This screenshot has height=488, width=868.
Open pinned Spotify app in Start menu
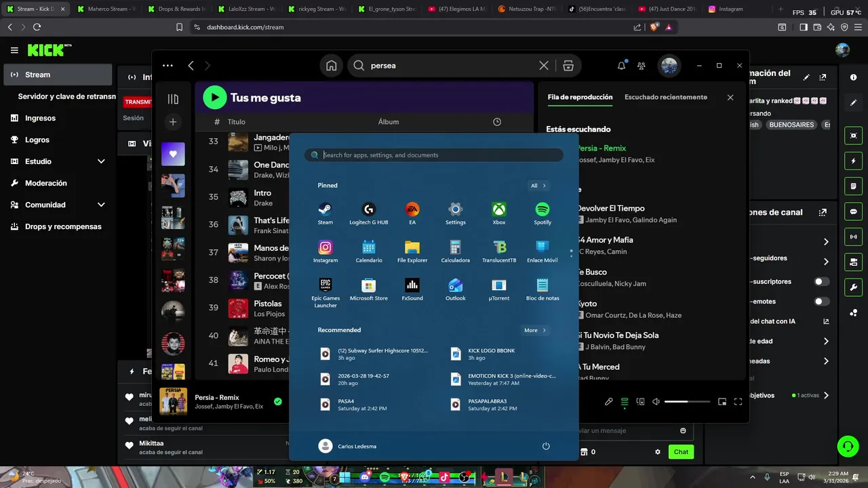click(x=542, y=213)
